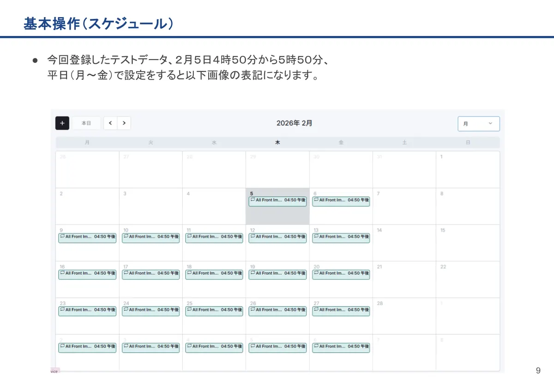Open the All Front event on February 9
This screenshot has width=554, height=392.
pos(87,238)
